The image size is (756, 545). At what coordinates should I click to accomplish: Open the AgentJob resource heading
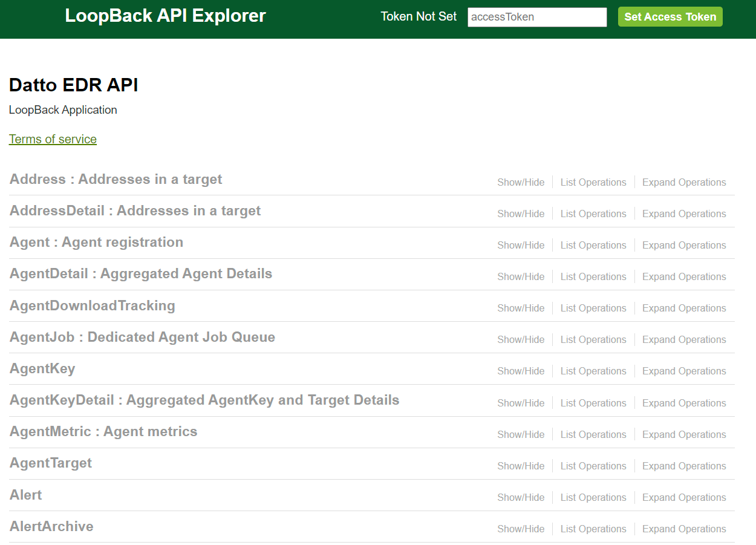[x=142, y=337]
